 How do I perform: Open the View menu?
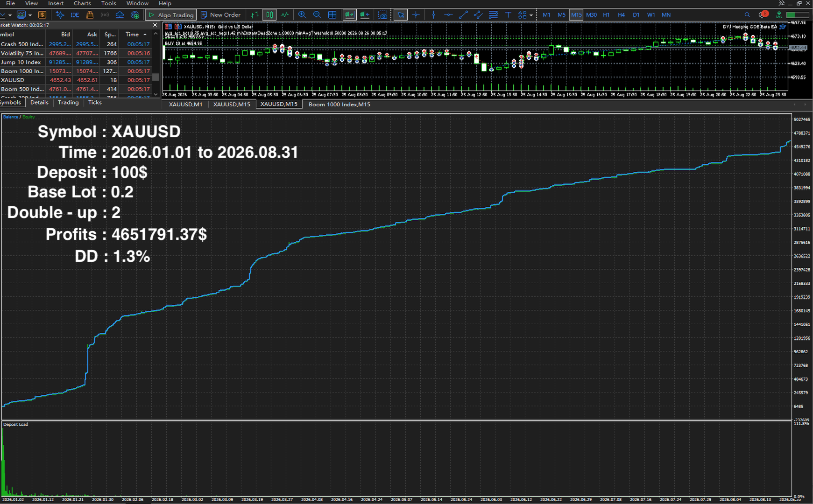pyautogui.click(x=32, y=3)
